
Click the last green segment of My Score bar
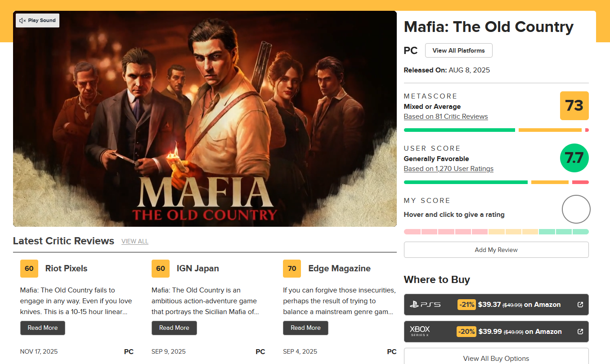[x=581, y=232]
